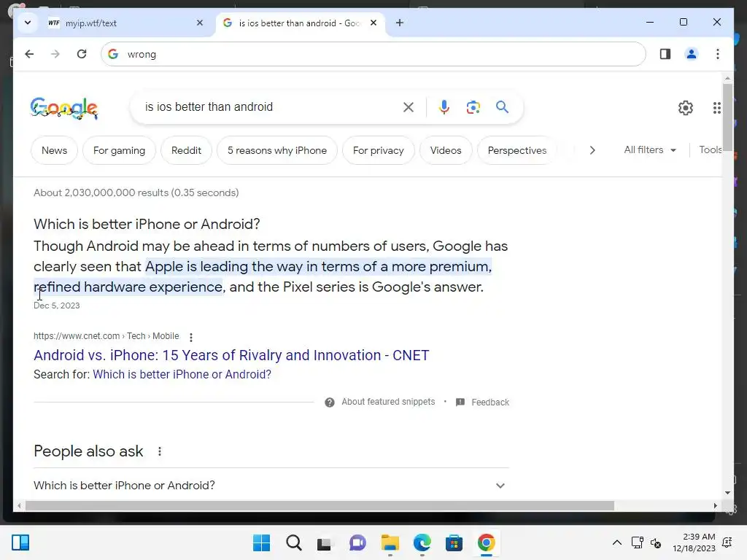Select the Perspectives filter chip
This screenshot has width=747, height=560.
[x=517, y=150]
